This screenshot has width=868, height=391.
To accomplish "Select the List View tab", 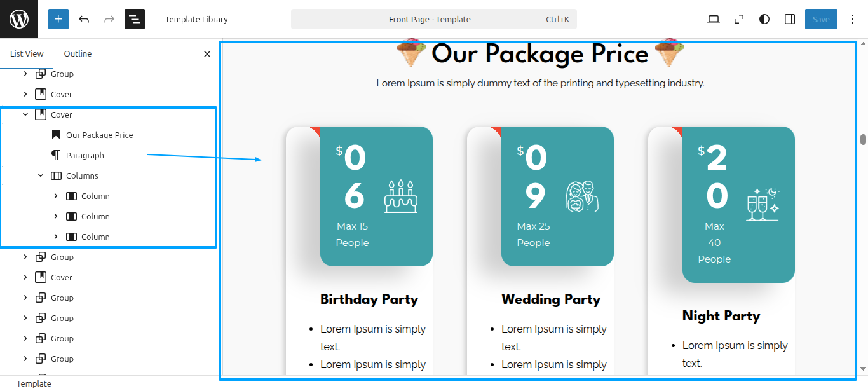I will [27, 53].
